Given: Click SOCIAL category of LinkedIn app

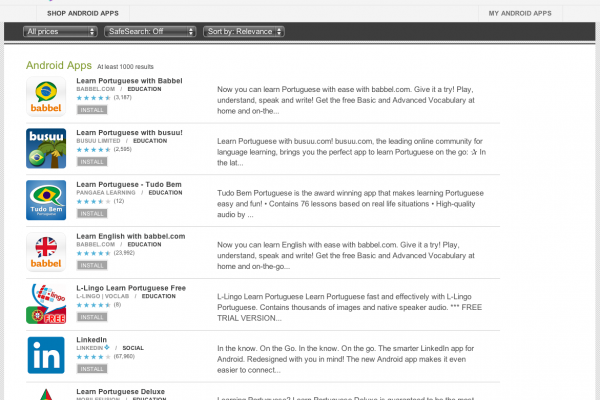Looking at the screenshot, I should pos(133,348).
